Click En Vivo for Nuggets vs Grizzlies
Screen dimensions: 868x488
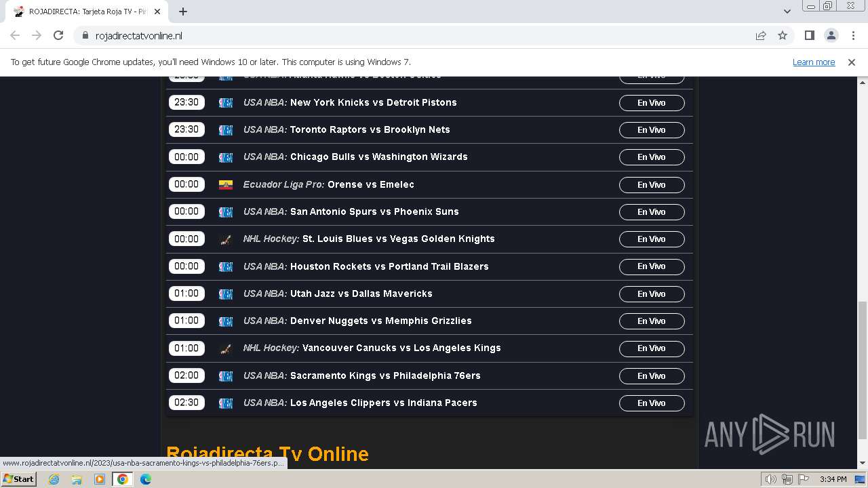coord(652,321)
